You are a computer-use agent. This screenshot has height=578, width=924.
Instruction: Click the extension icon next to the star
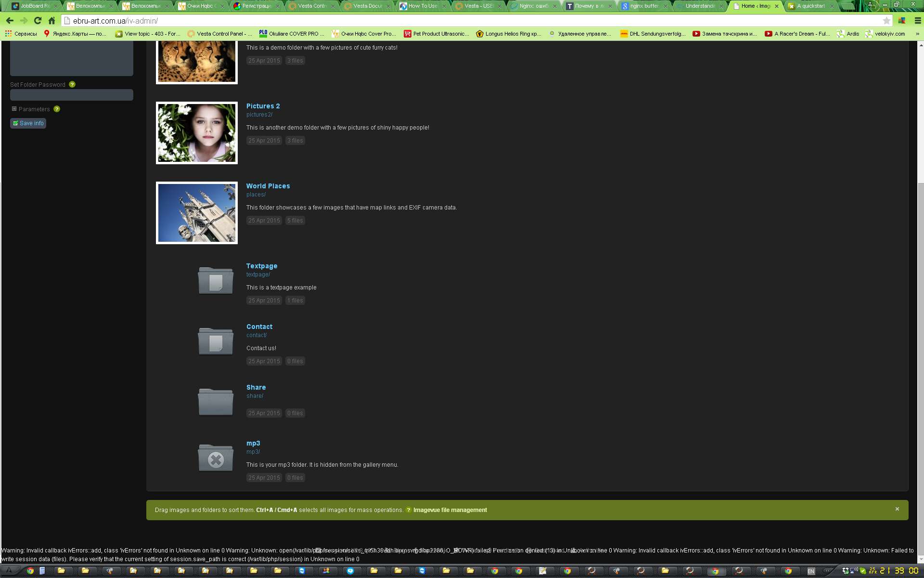click(x=902, y=21)
